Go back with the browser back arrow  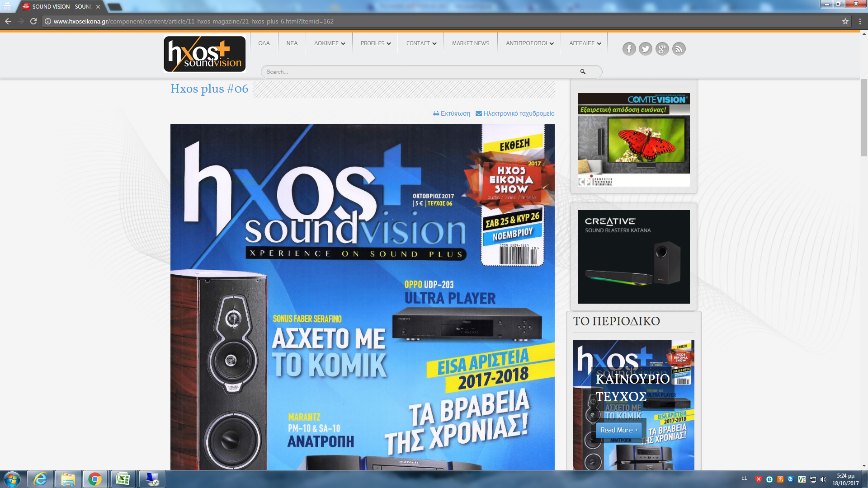coord(8,21)
